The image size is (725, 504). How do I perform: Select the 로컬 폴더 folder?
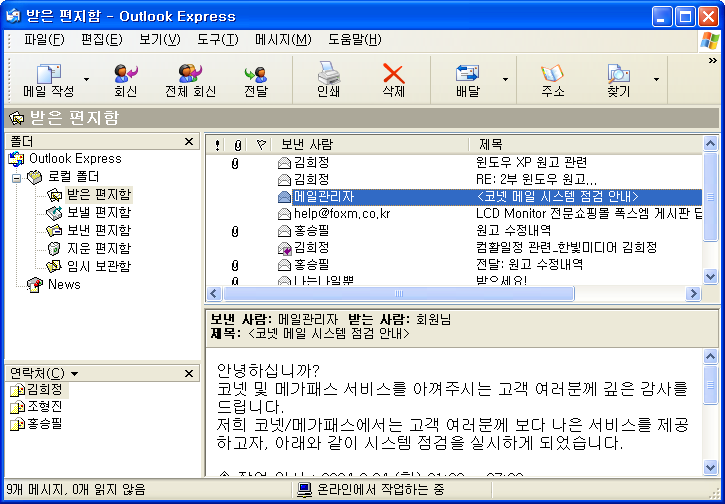tap(63, 177)
